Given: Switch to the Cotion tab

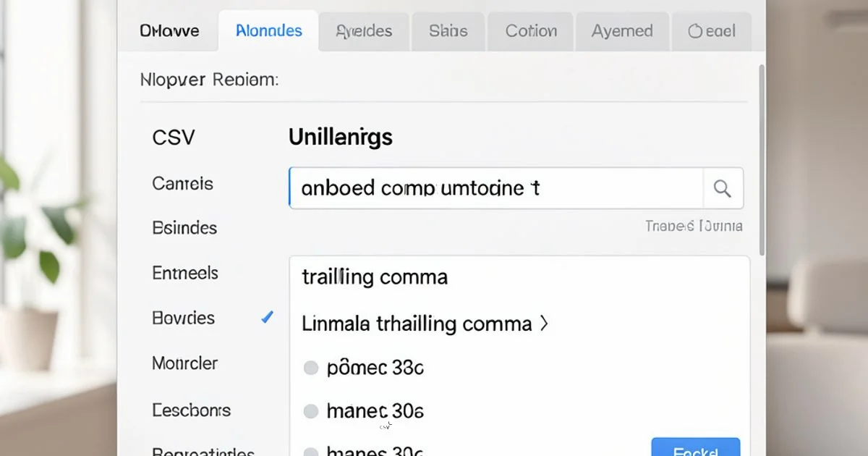Looking at the screenshot, I should [x=530, y=31].
